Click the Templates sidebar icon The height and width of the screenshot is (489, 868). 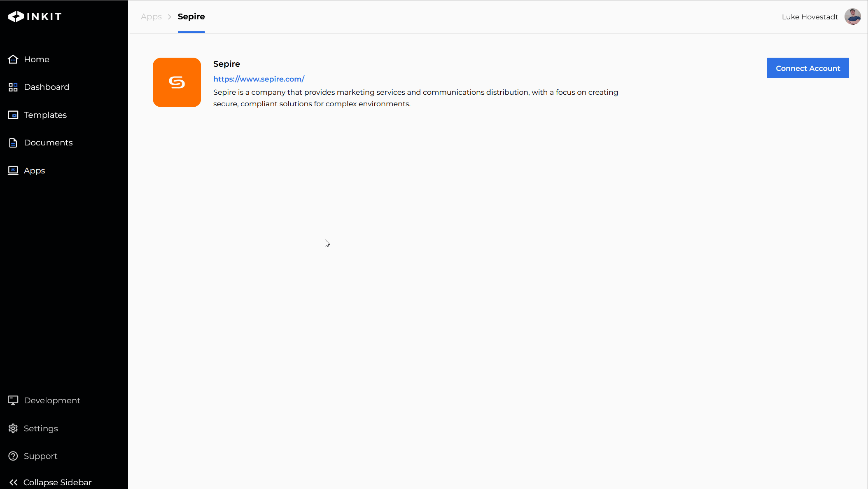[x=13, y=115]
